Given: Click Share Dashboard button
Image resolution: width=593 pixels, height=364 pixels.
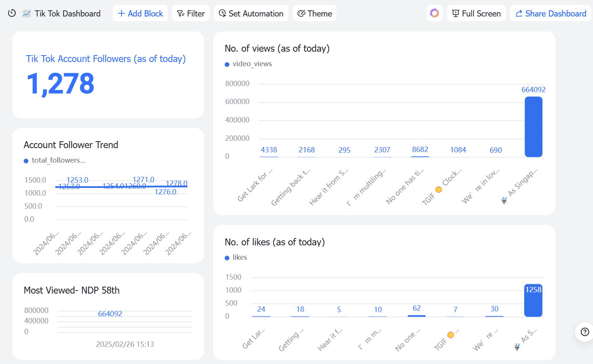Looking at the screenshot, I should click(x=551, y=13).
